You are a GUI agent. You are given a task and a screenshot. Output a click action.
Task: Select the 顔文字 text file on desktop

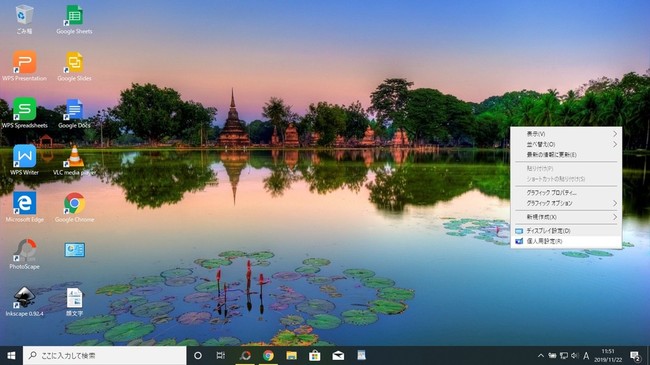coord(74,301)
